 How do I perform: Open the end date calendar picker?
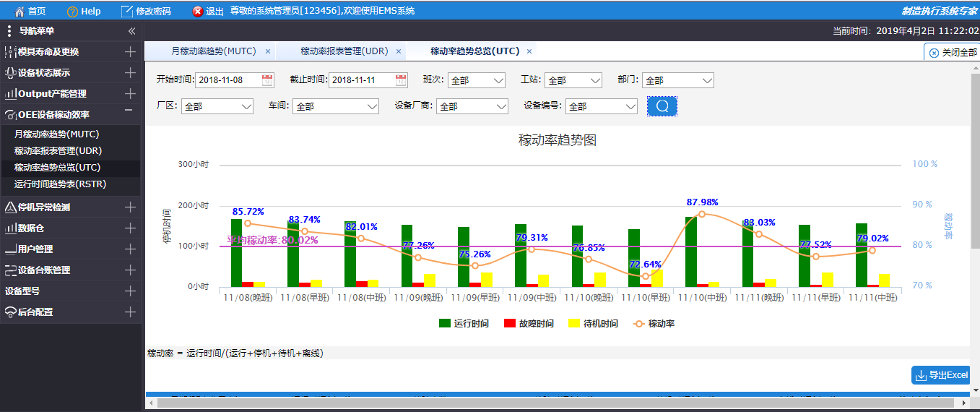401,80
